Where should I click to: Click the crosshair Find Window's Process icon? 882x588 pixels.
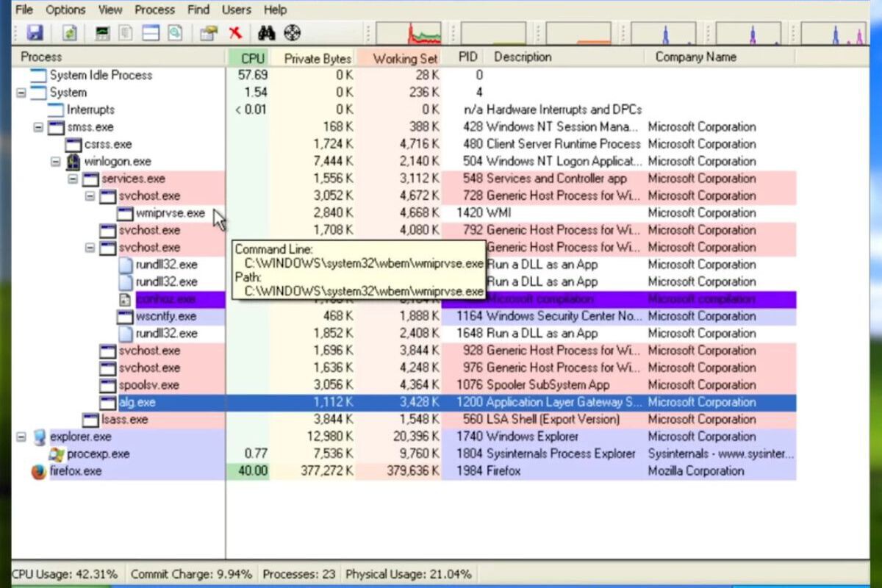point(293,32)
